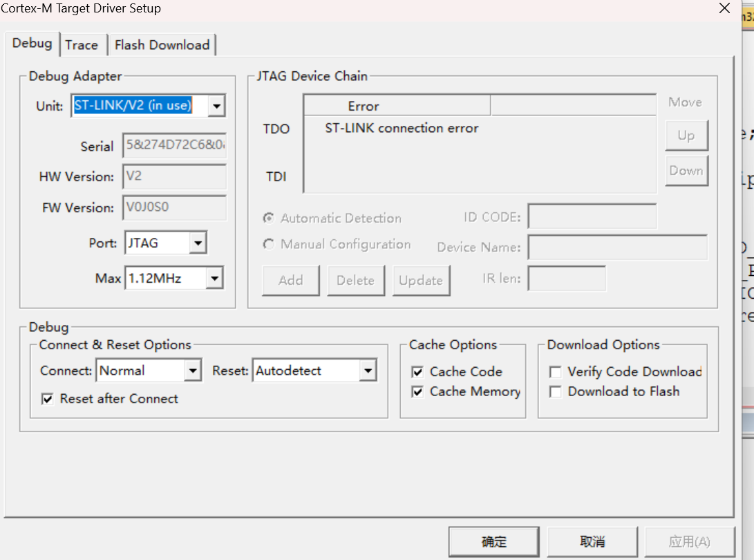Screen dimensions: 754x560
Task: Expand the Unit ST-LINK/V2 dropdown
Action: (x=217, y=106)
